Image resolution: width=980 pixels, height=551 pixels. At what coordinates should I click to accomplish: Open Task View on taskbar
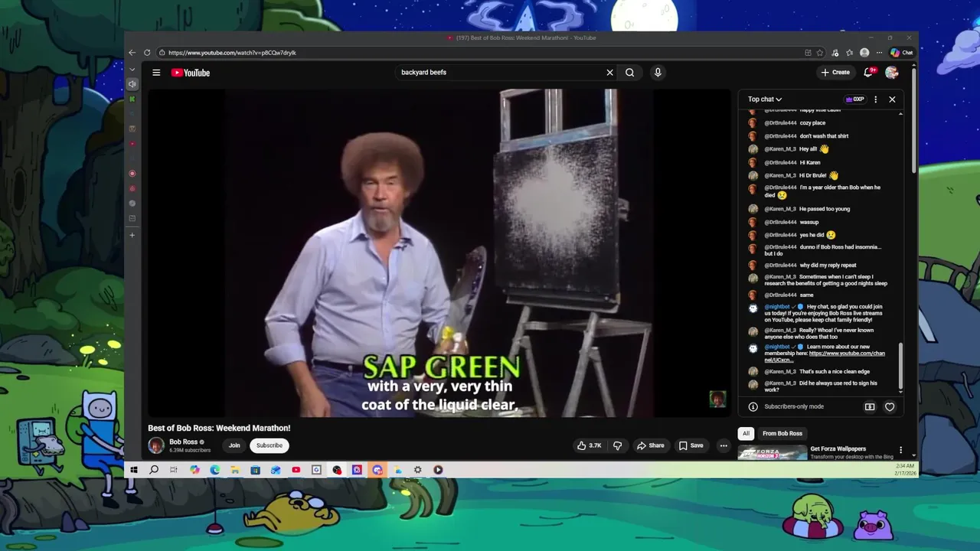(174, 470)
